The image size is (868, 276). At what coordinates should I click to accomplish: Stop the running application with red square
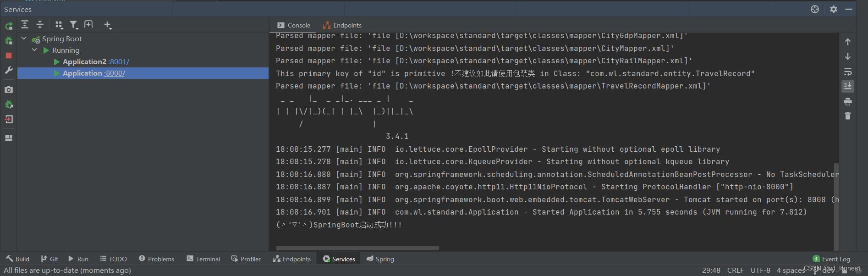click(9, 55)
